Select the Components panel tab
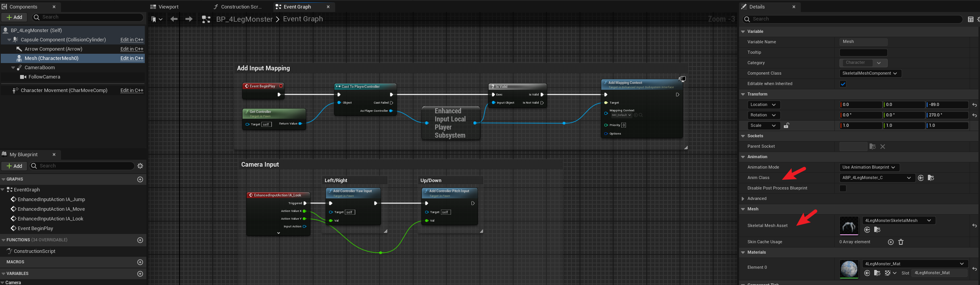 coord(23,7)
